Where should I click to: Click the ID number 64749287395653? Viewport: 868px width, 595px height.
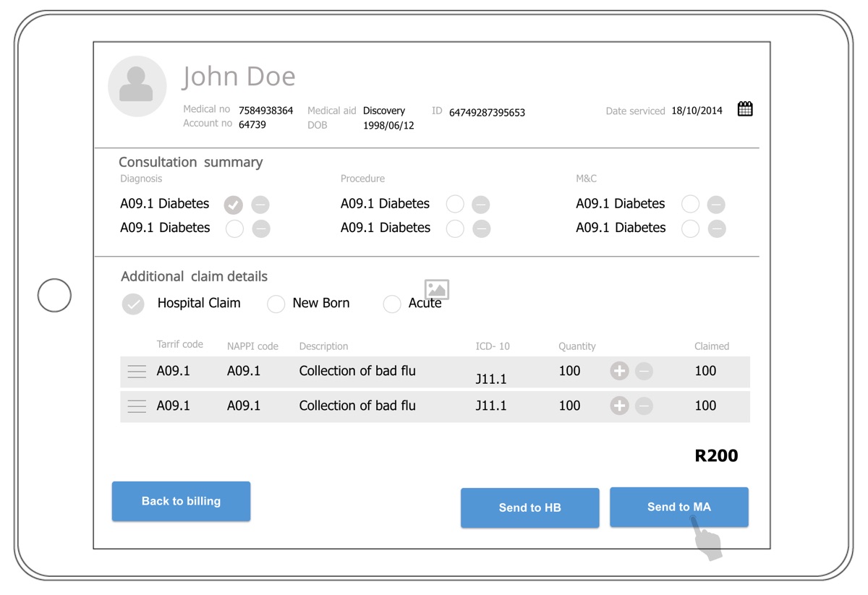click(487, 112)
